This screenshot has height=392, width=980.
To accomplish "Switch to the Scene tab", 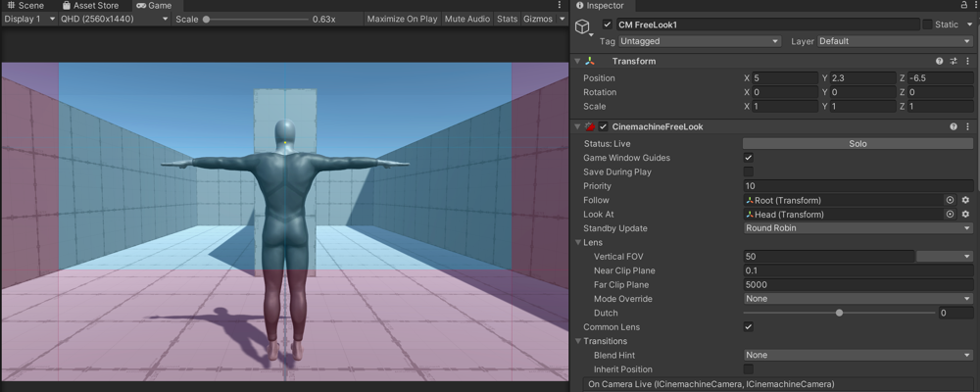I will pyautogui.click(x=25, y=6).
